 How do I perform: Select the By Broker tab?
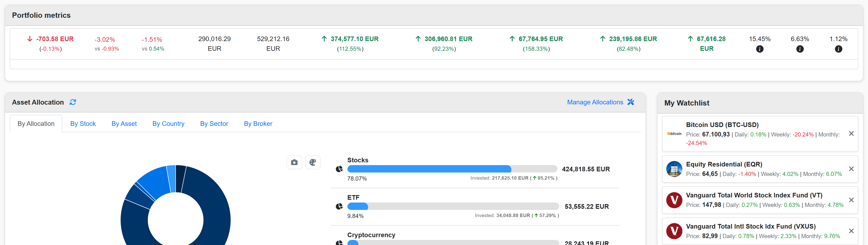[258, 124]
